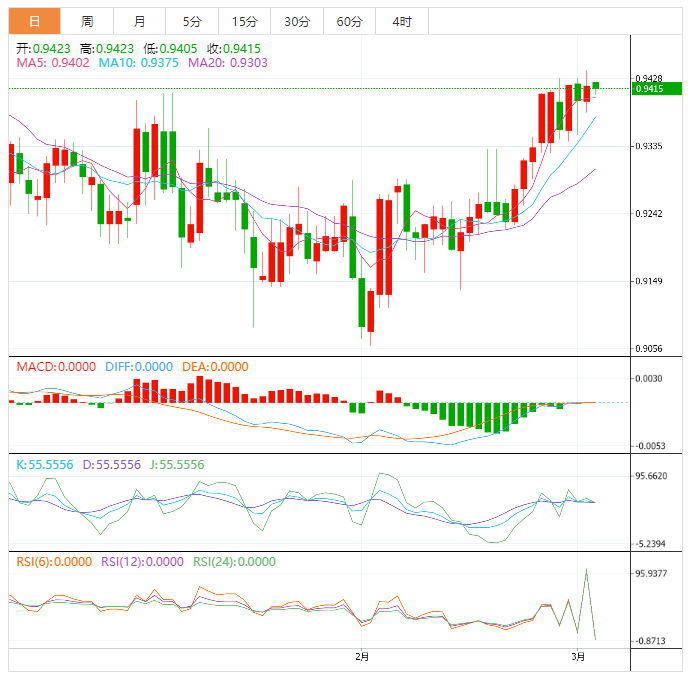
Task: Select the DIFF value label
Action: coord(139,367)
